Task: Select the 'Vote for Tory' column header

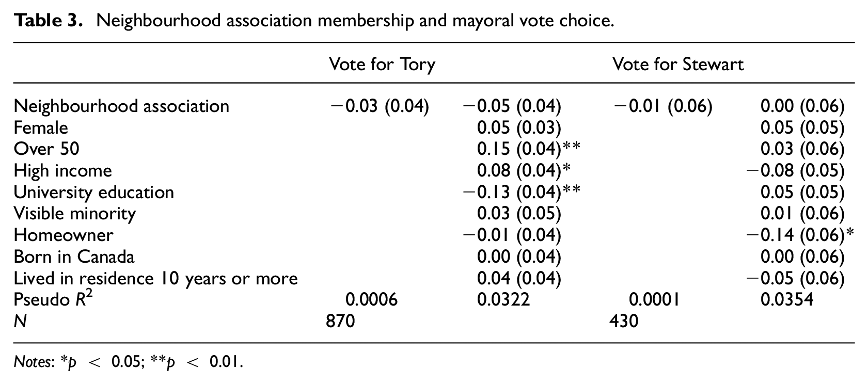Action: [382, 64]
